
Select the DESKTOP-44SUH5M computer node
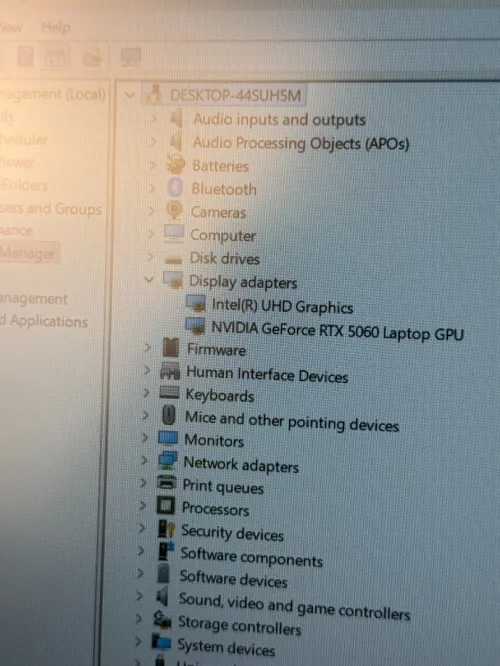click(235, 95)
